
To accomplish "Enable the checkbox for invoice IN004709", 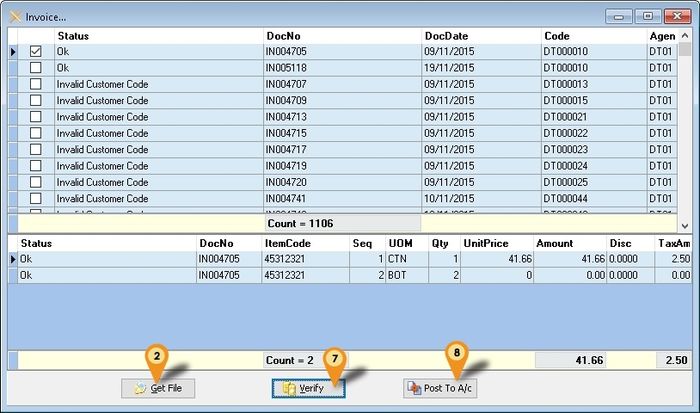I will coord(36,101).
